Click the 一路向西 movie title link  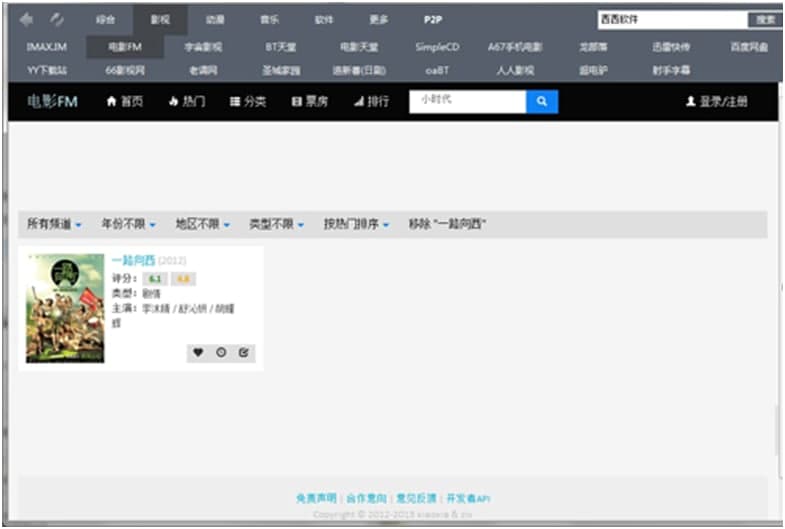(x=133, y=261)
